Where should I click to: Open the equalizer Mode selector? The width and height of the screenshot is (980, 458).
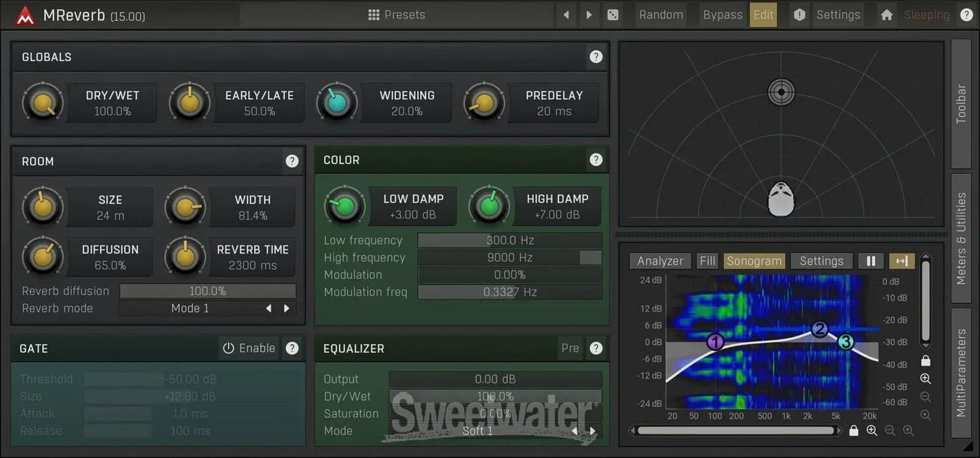tap(478, 431)
